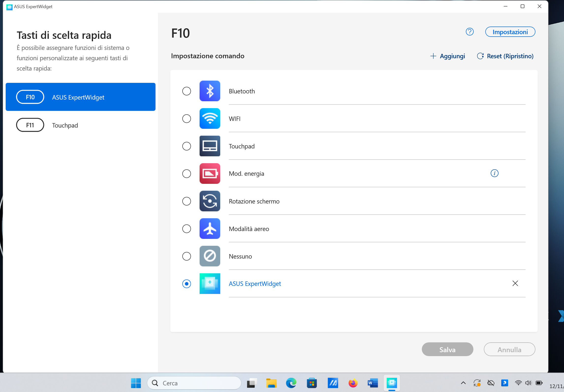Click the WIFI icon tile
The image size is (564, 392).
210,118
